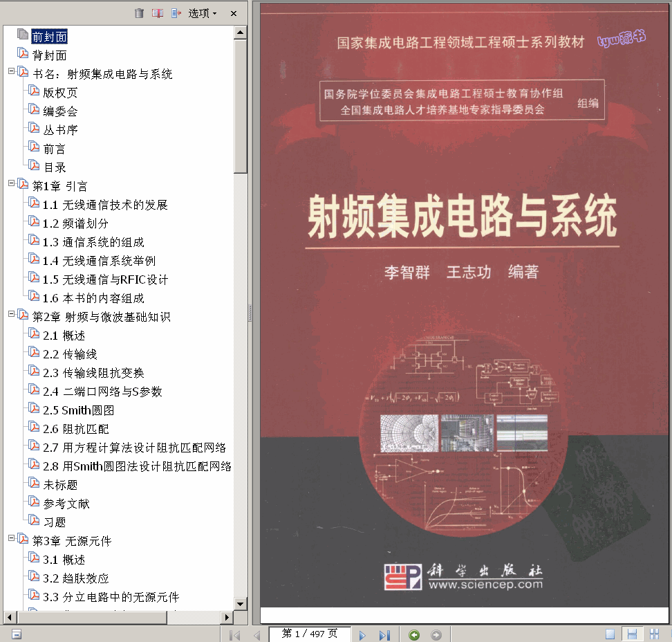Open the 1.2 频谱划分 bookmark
672x642 pixels.
pyautogui.click(x=75, y=223)
